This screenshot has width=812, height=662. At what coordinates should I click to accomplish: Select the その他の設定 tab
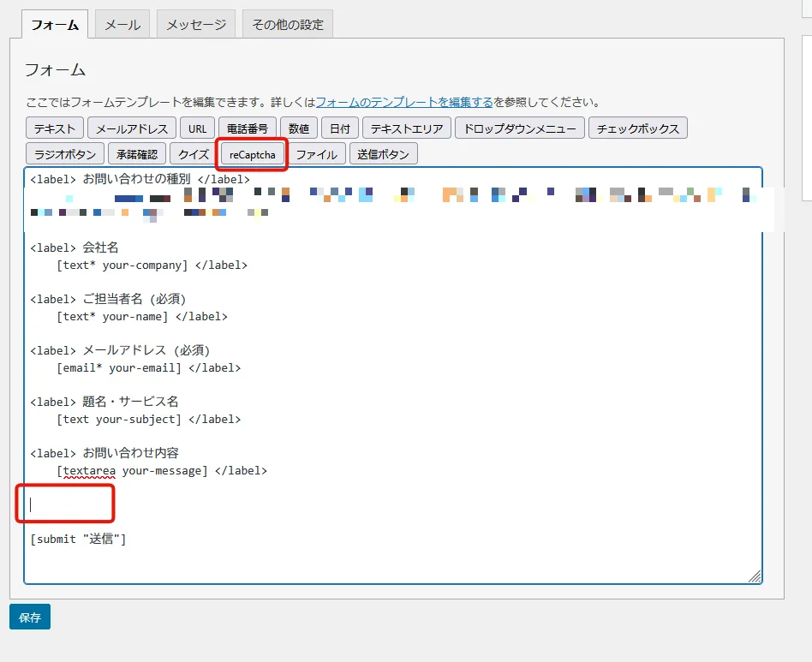[287, 25]
